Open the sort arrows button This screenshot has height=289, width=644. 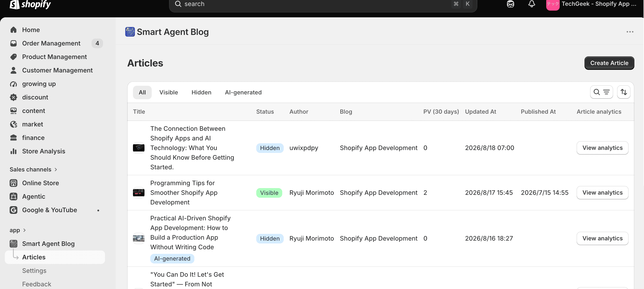(x=624, y=92)
